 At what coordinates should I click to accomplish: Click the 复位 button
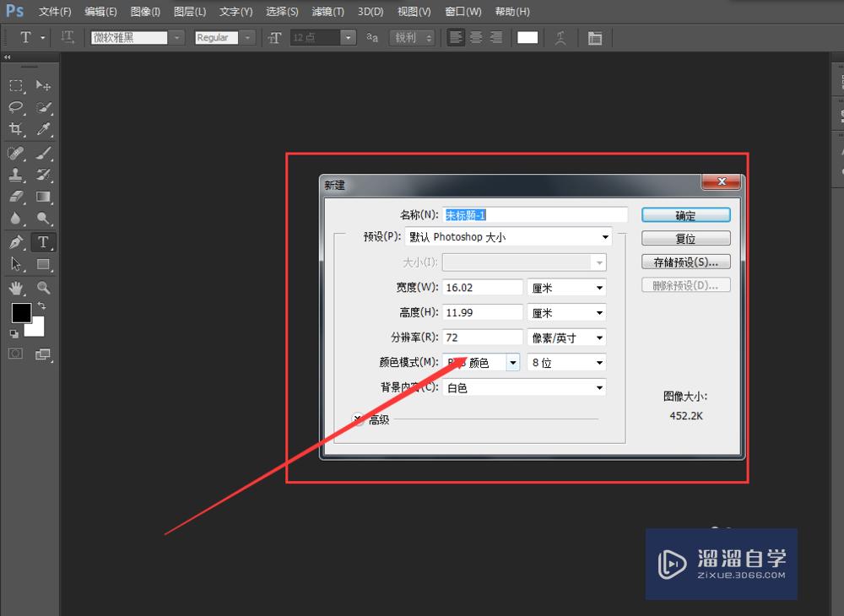pos(685,238)
